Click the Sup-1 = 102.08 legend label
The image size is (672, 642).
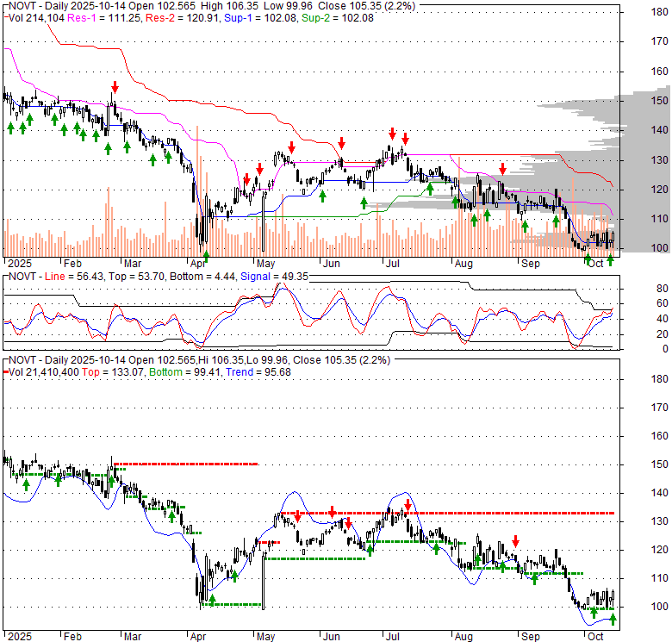[260, 18]
